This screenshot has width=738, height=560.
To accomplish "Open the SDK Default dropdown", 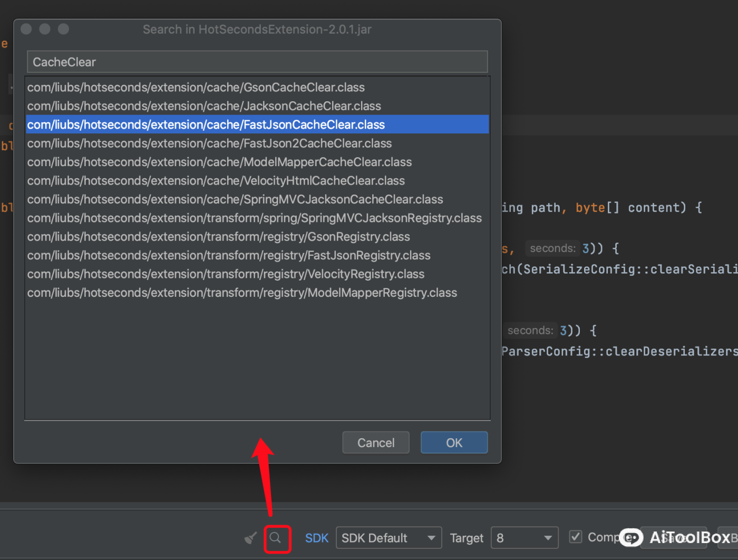I will [x=389, y=538].
